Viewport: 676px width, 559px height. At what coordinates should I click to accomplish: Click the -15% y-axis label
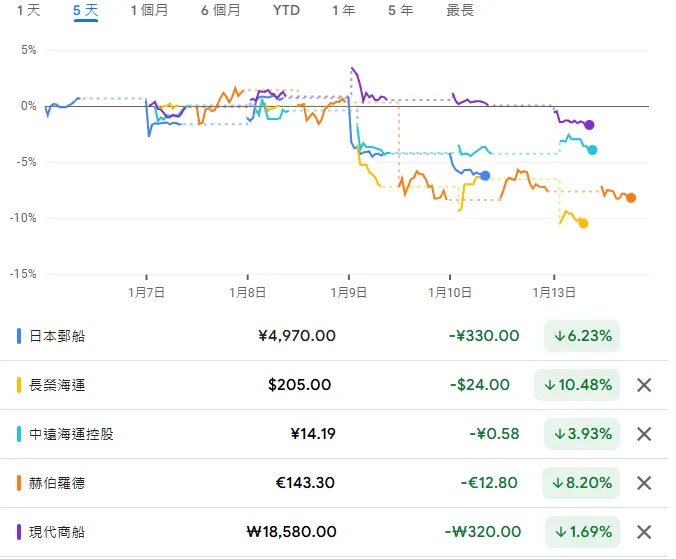[x=23, y=274]
